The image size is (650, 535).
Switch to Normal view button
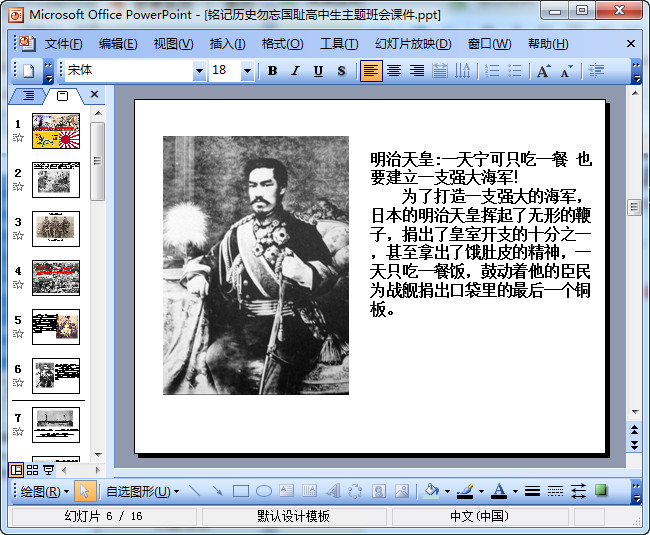click(x=17, y=470)
